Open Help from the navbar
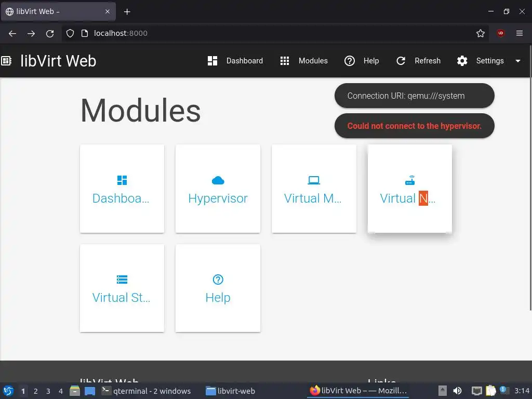Image resolution: width=532 pixels, height=399 pixels. tap(371, 61)
